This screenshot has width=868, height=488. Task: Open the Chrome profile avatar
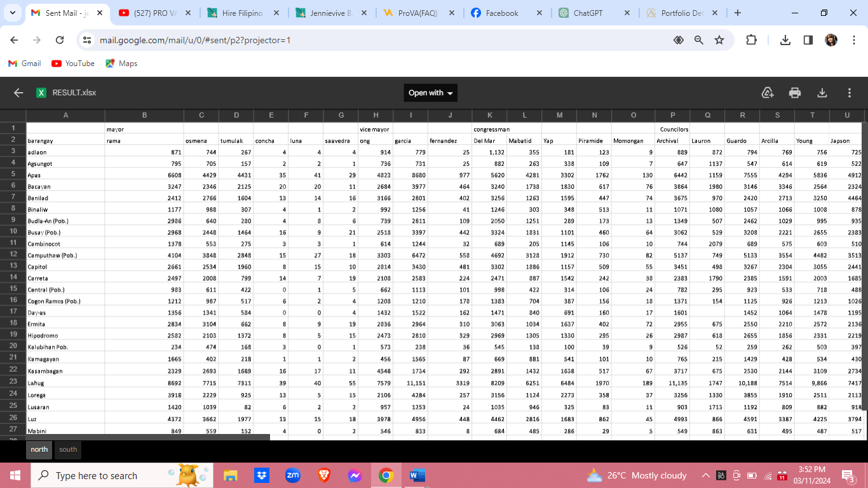[x=831, y=40]
